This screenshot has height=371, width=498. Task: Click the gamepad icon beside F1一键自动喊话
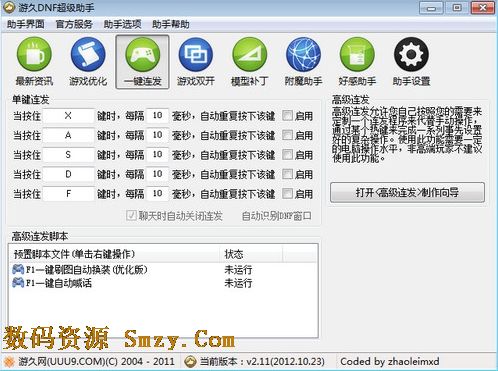click(18, 283)
